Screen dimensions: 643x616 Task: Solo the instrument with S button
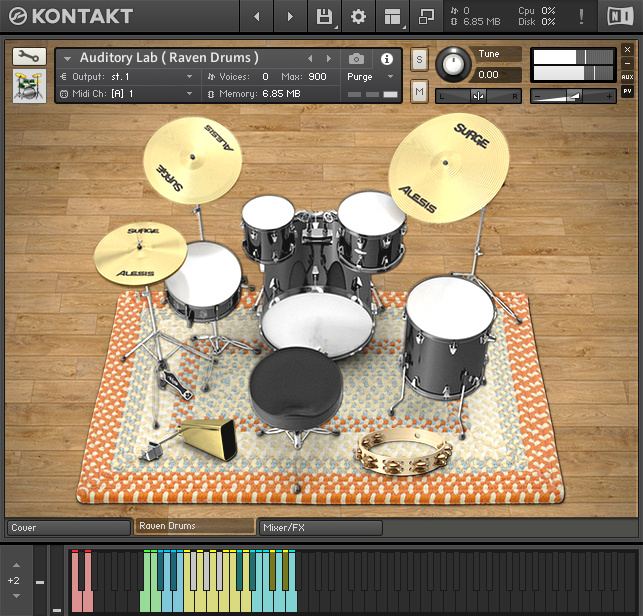coord(419,60)
